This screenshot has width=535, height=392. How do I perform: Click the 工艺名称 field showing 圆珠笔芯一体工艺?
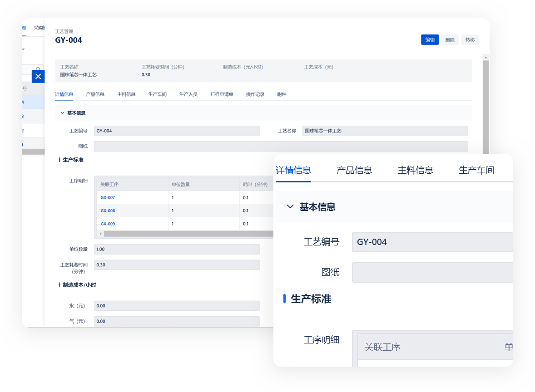(x=385, y=131)
